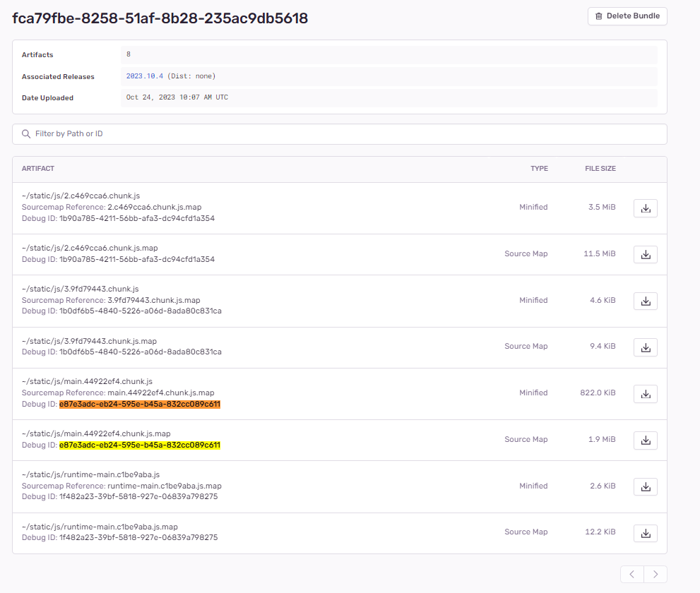The width and height of the screenshot is (700, 593).
Task: Download artifact 3.9fd79443.chunk.js
Action: [645, 301]
